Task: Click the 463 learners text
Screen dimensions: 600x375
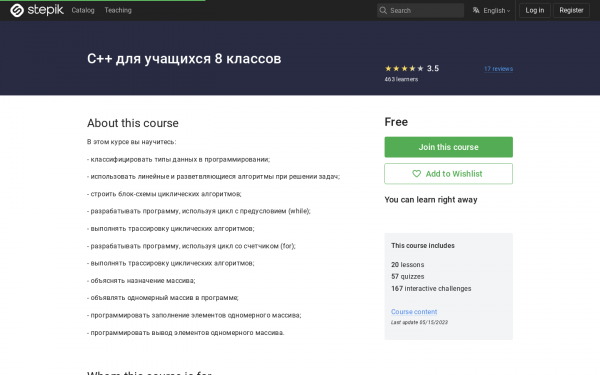Action: tap(401, 79)
